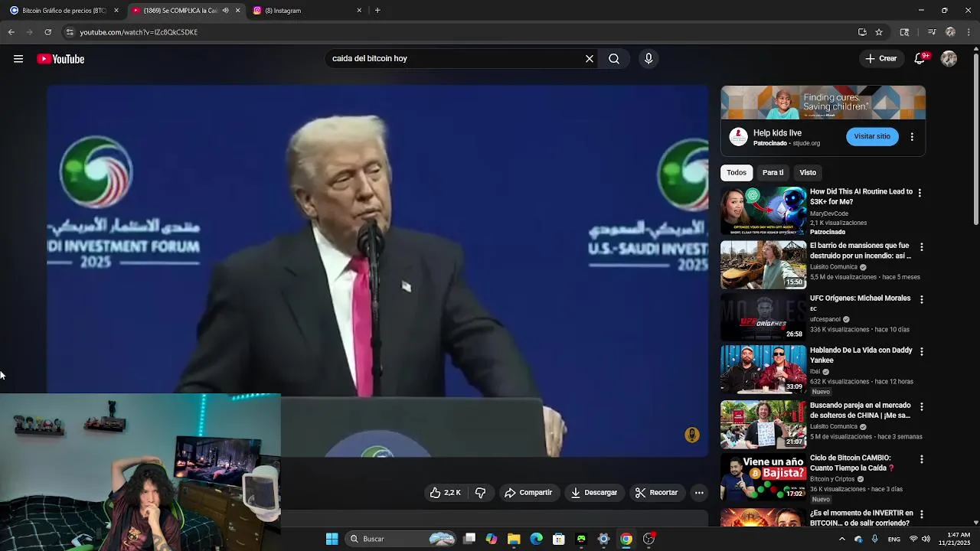Close the Instagram tab
The image size is (980, 551).
pyautogui.click(x=359, y=11)
